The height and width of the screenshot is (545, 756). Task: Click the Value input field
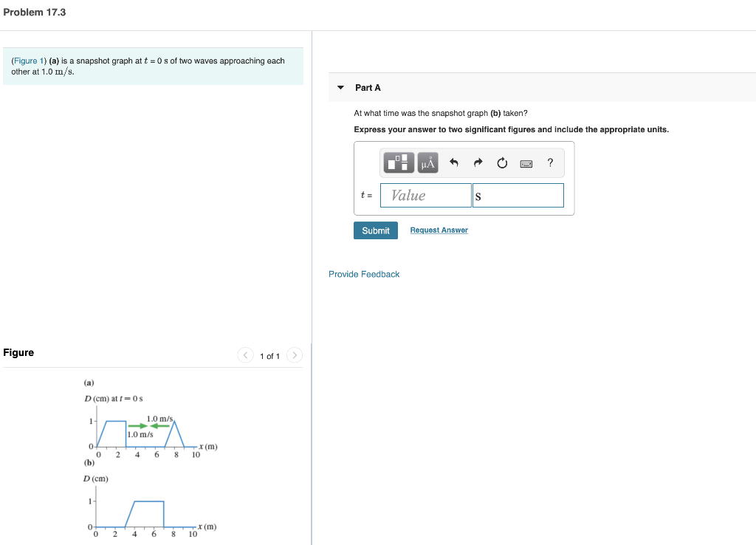pyautogui.click(x=425, y=195)
